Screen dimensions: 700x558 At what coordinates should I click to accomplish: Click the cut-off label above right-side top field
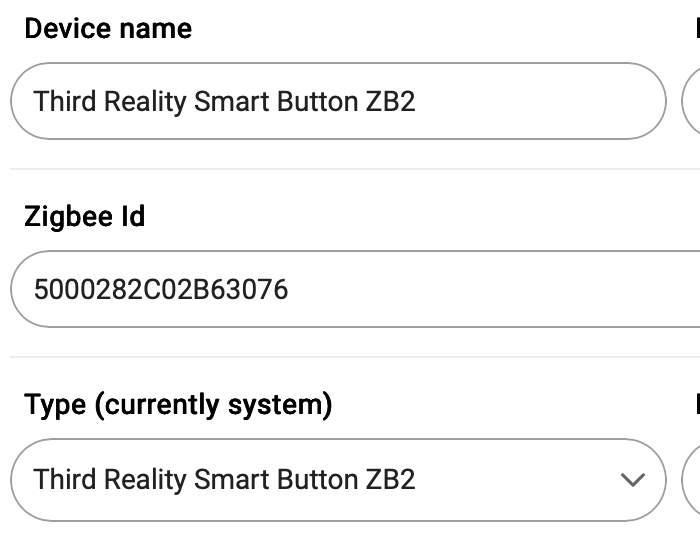click(x=697, y=29)
